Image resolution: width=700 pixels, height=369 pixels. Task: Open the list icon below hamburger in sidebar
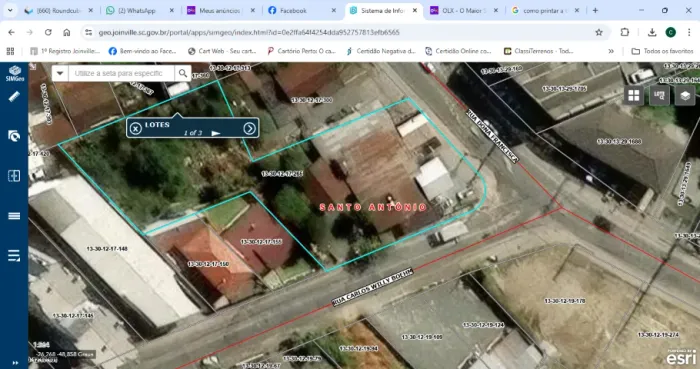14,256
